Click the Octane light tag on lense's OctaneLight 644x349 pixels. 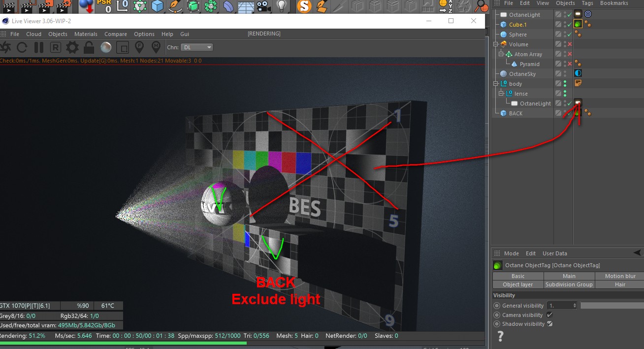[x=579, y=103]
